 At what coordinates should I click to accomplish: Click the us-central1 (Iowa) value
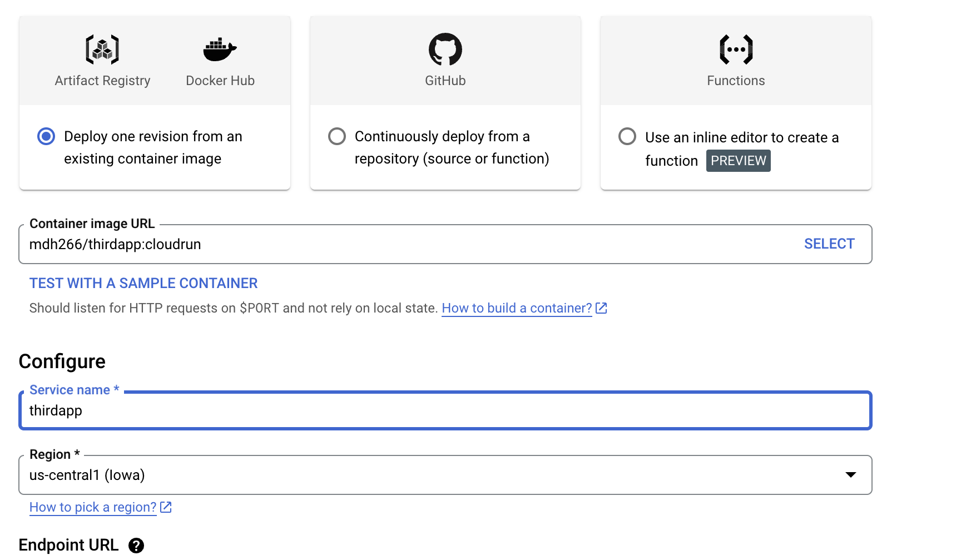coord(87,475)
